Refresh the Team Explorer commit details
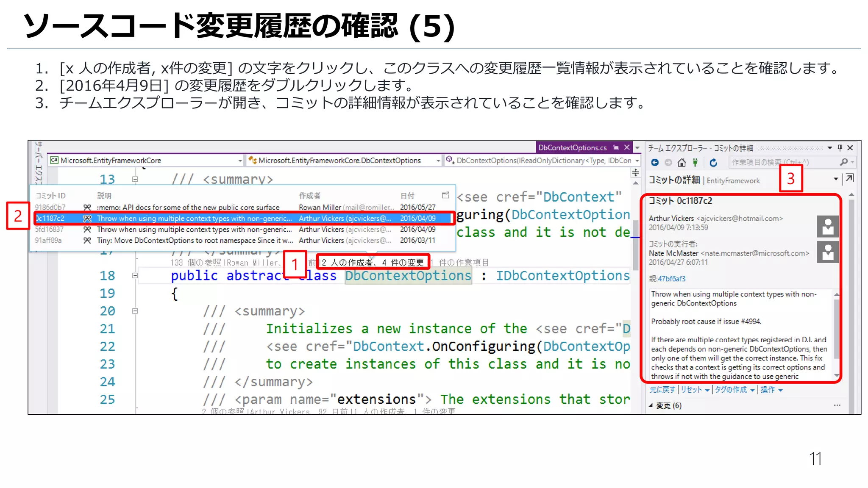 [x=713, y=162]
